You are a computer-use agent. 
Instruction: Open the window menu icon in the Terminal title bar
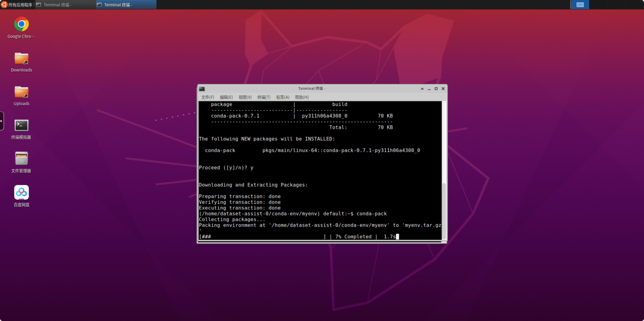[x=202, y=89]
